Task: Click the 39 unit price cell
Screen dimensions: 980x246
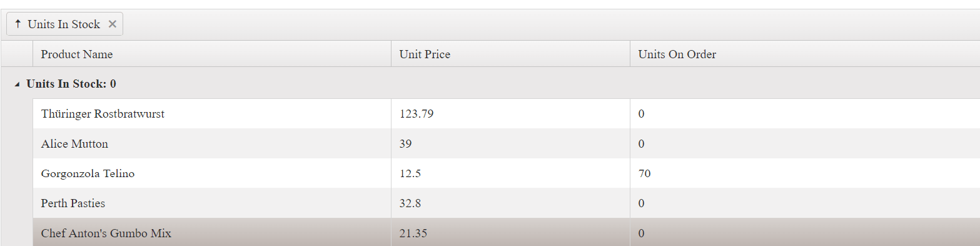Action: tap(510, 144)
